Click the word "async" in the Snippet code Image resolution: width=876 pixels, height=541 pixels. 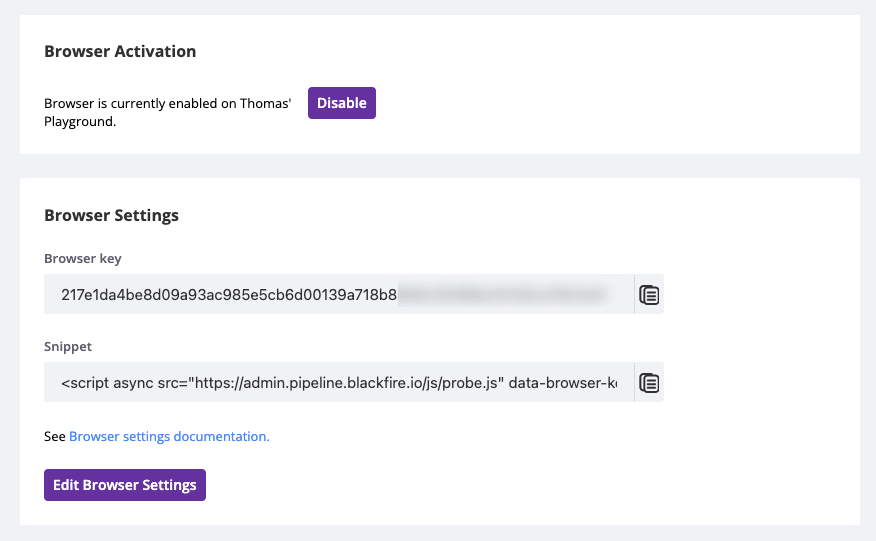(x=132, y=383)
